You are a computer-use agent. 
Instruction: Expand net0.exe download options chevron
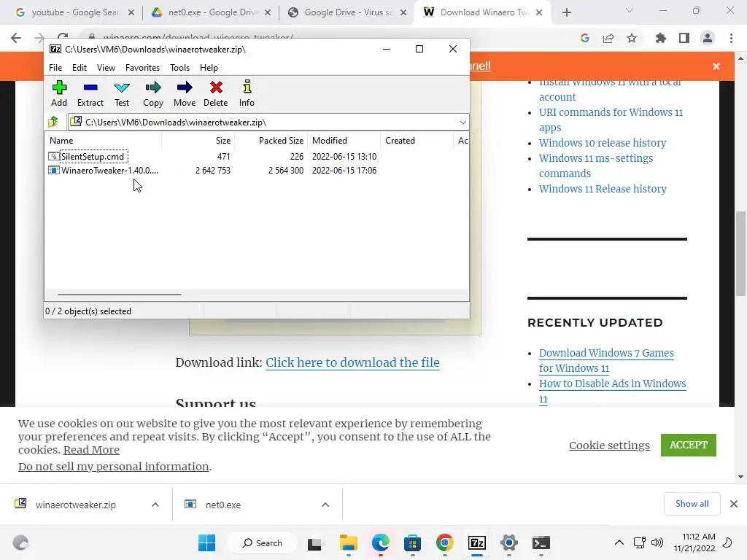pos(325,505)
